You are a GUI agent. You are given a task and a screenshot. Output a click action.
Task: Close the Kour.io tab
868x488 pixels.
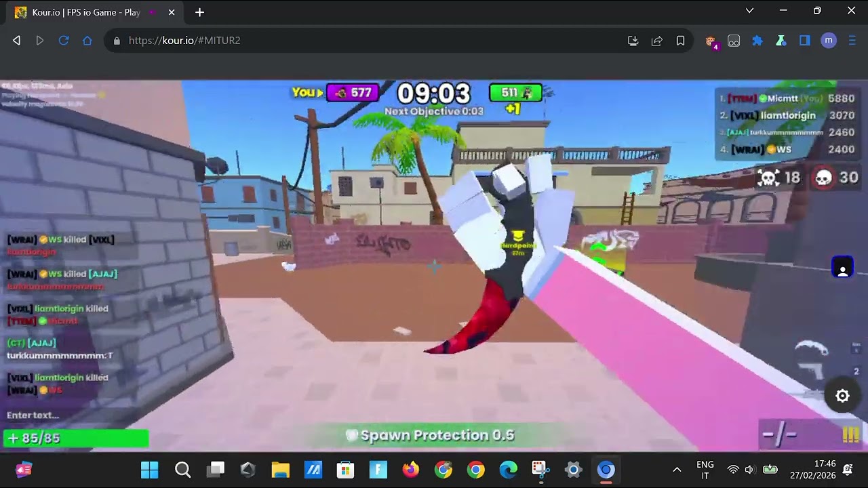(172, 12)
